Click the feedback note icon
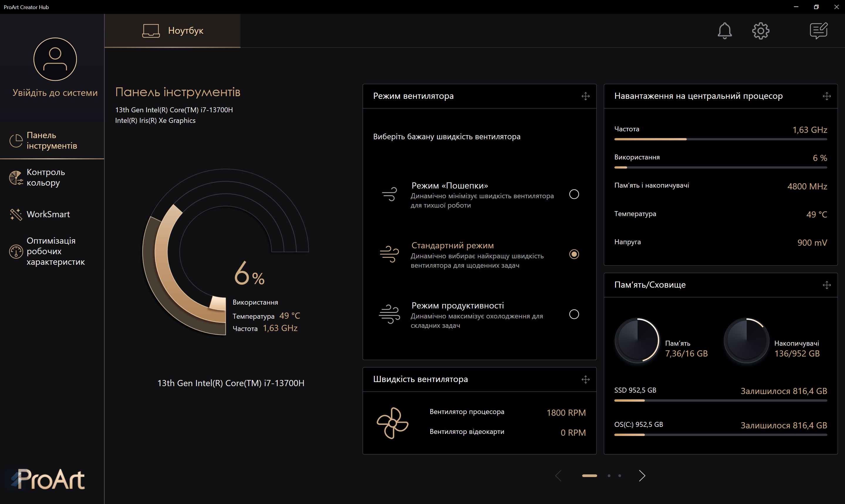The height and width of the screenshot is (504, 845). pyautogui.click(x=819, y=31)
